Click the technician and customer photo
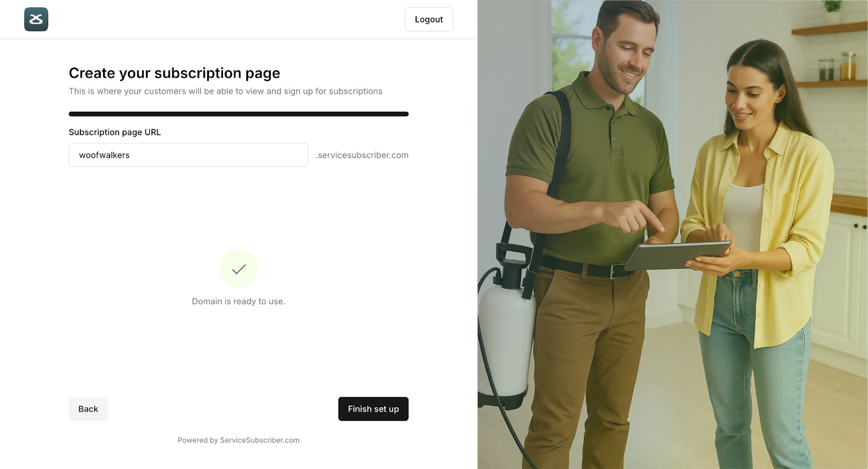Screen dimensions: 868x469 (673, 234)
